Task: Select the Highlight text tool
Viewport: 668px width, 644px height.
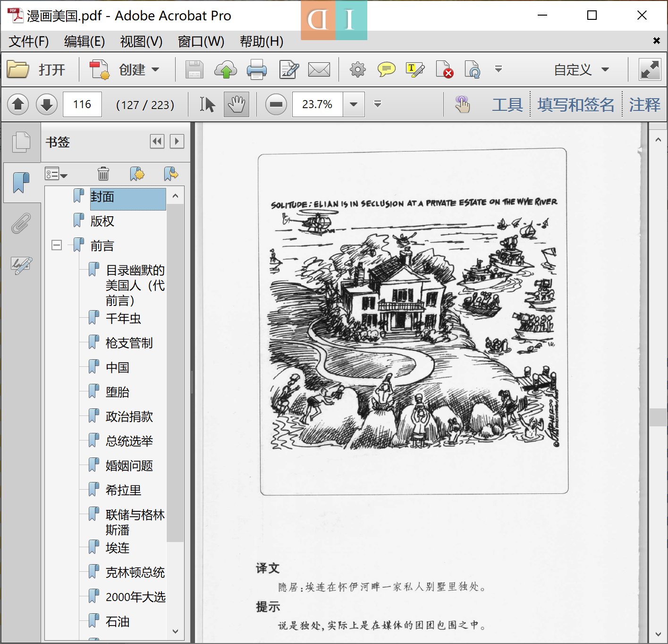Action: click(x=415, y=70)
